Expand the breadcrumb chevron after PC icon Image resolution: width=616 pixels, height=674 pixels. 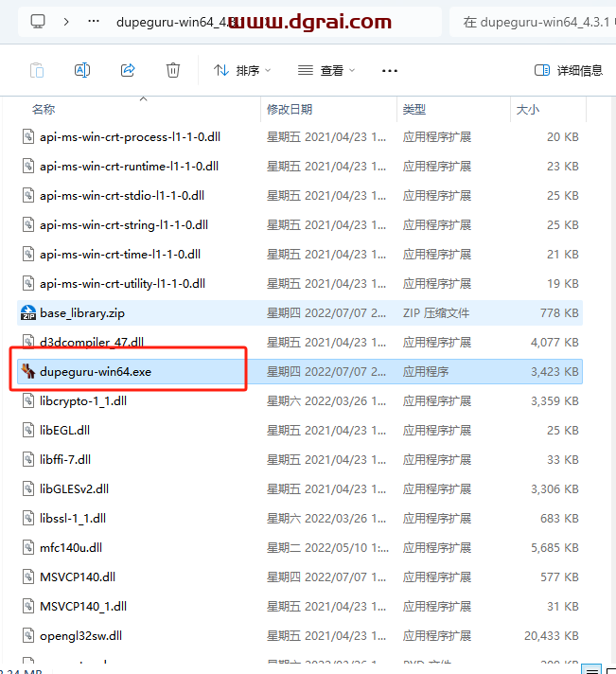(66, 22)
